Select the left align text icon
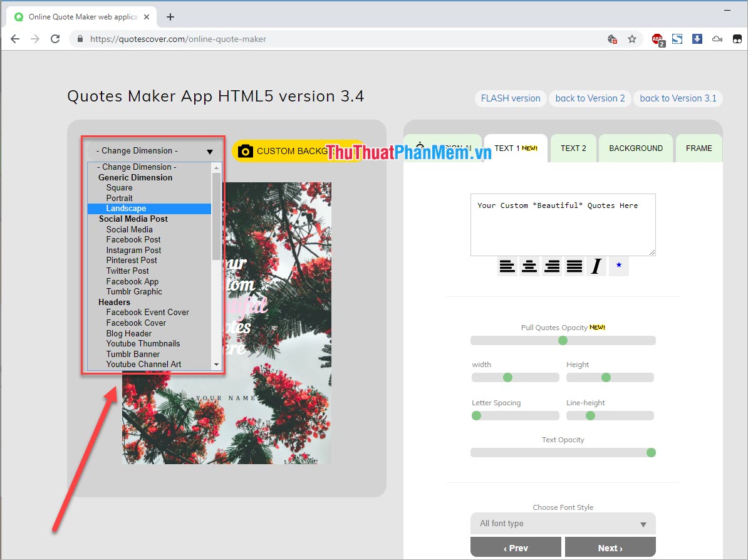Screen dimensions: 748x560 coord(507,266)
